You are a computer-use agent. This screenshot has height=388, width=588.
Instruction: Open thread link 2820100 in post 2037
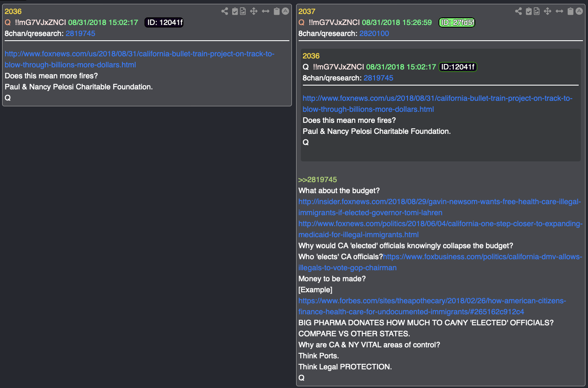[374, 33]
